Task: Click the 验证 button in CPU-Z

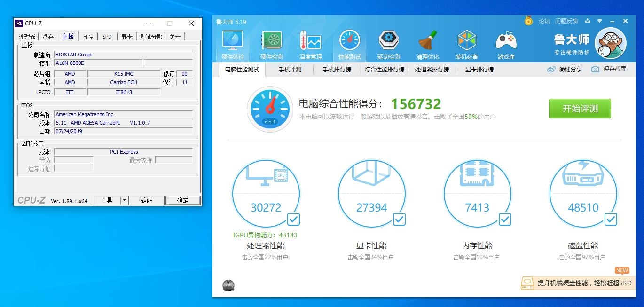Action: [x=146, y=200]
